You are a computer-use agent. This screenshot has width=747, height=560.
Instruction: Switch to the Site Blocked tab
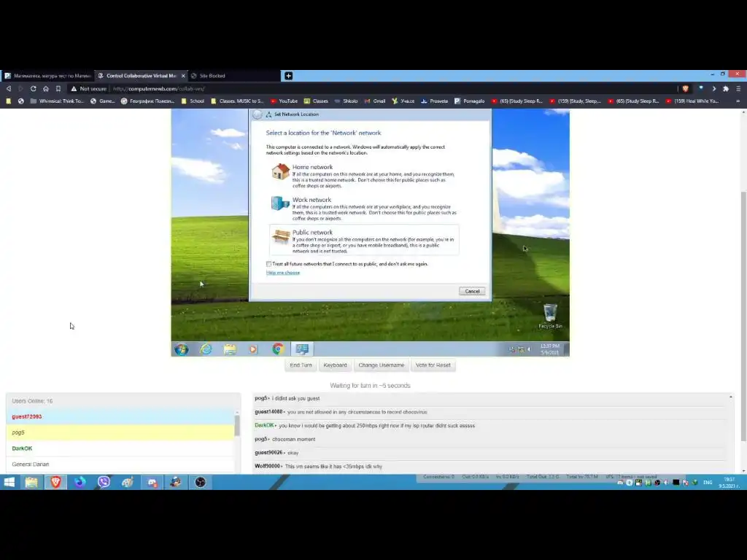[x=212, y=76]
